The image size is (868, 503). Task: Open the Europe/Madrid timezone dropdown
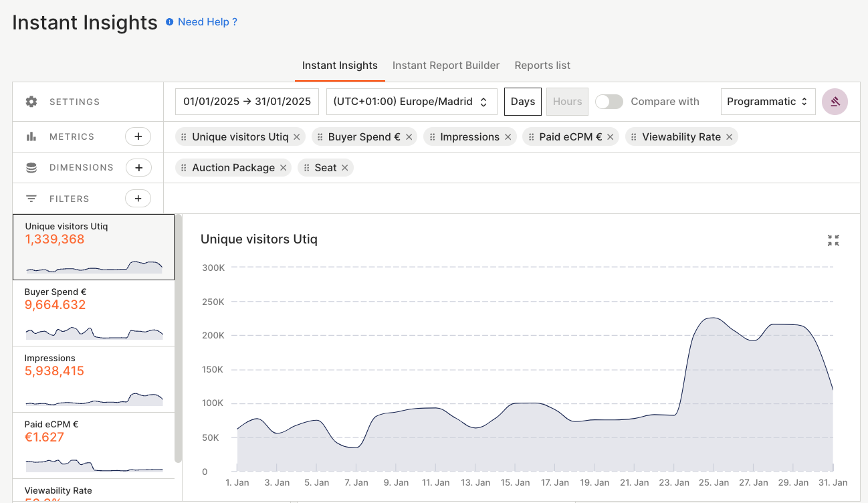coord(411,102)
